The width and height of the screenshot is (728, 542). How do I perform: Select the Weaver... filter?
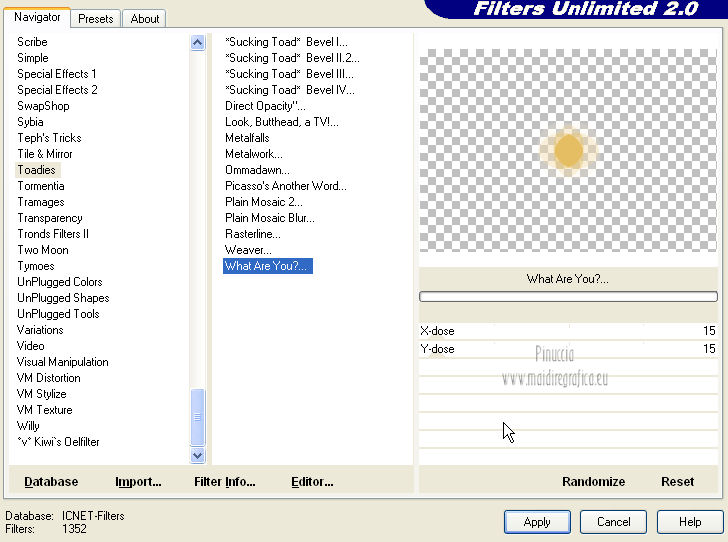click(x=248, y=250)
